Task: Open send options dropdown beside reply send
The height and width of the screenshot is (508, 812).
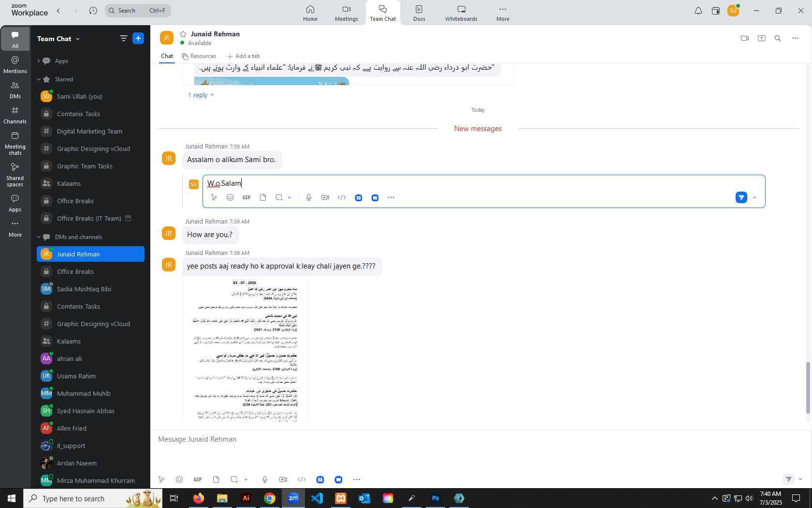Action: tap(754, 197)
